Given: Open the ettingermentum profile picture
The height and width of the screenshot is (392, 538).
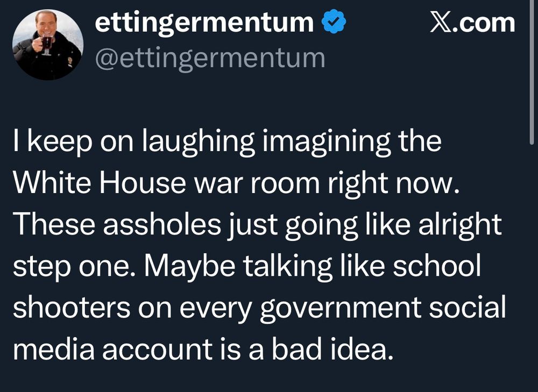Looking at the screenshot, I should coord(47,45).
